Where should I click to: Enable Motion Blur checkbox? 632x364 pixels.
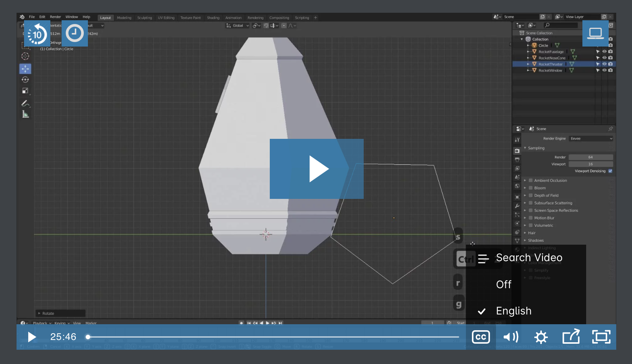[x=531, y=218]
